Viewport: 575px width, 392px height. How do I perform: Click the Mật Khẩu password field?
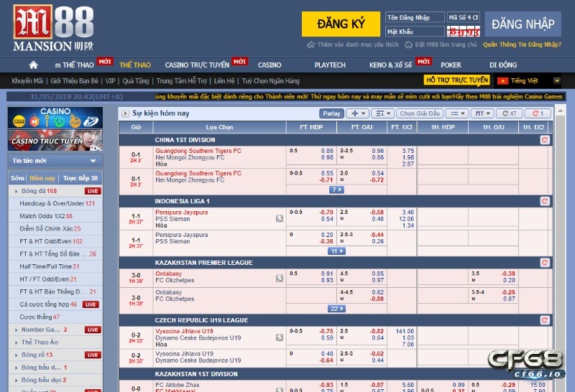415,32
